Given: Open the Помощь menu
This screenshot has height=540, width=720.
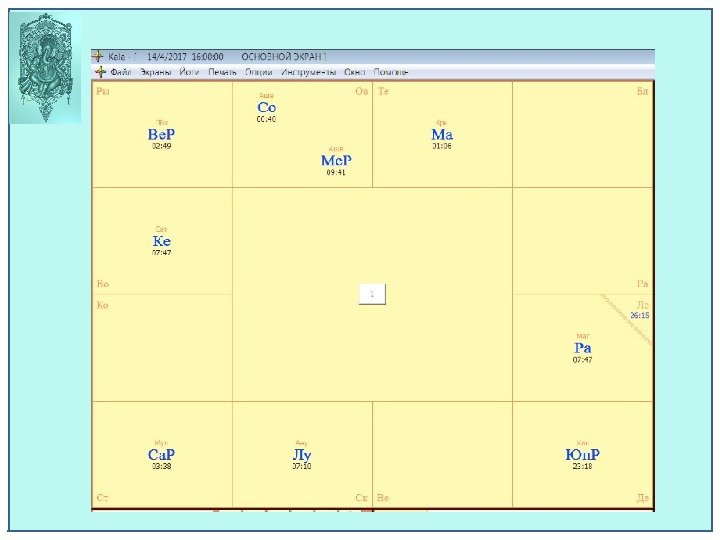Looking at the screenshot, I should coord(391,73).
